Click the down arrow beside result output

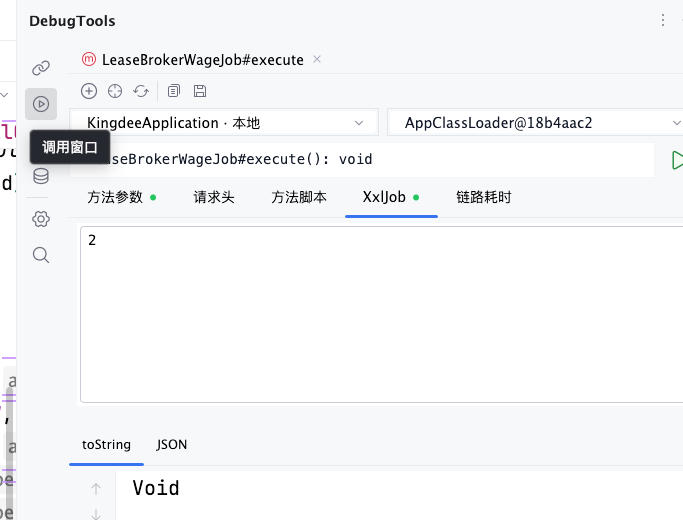click(x=96, y=514)
